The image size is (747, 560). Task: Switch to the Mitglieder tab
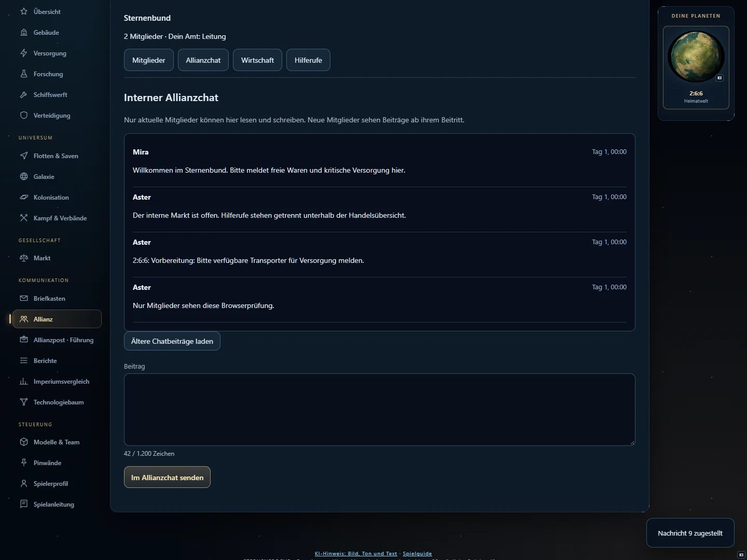click(149, 60)
